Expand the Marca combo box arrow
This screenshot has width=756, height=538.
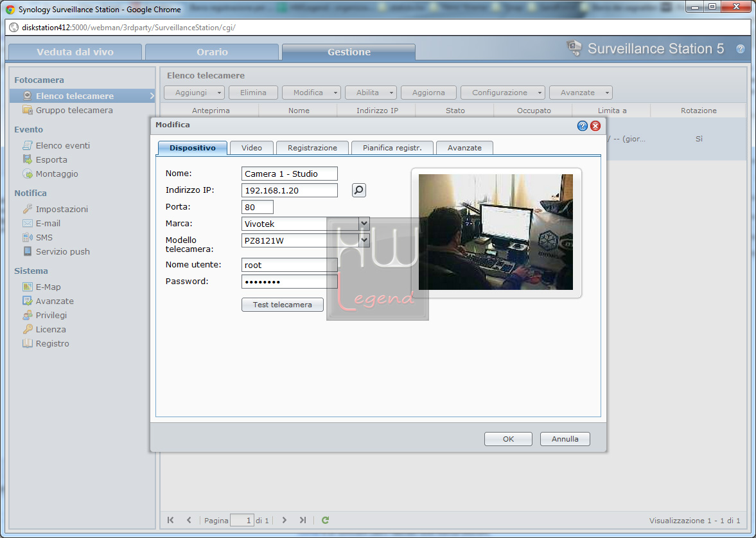[364, 224]
